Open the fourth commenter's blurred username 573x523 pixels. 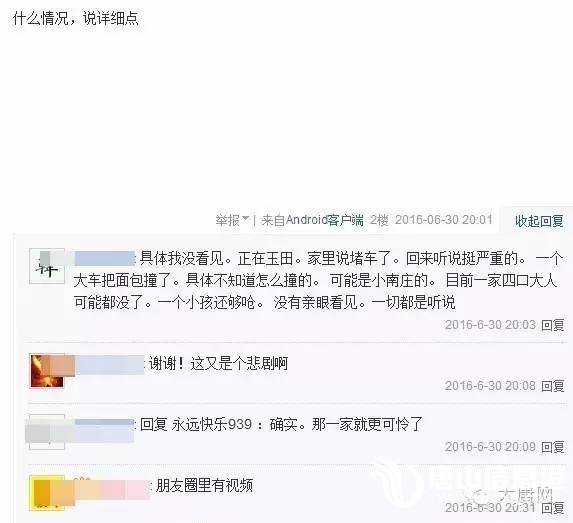(x=111, y=487)
